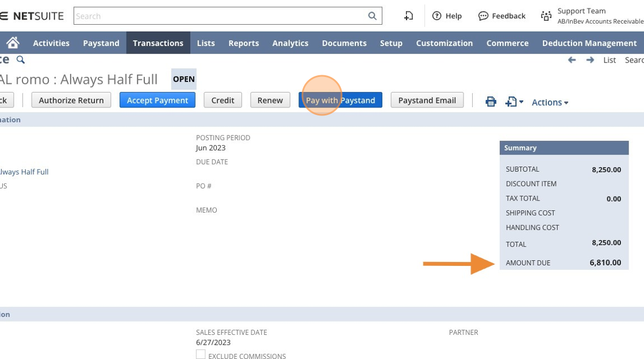The width and height of the screenshot is (644, 359).
Task: Open the Setup menu
Action: 391,43
